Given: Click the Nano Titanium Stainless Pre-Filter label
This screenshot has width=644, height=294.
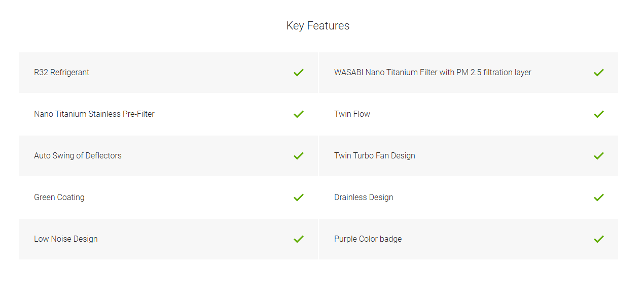Looking at the screenshot, I should [94, 114].
